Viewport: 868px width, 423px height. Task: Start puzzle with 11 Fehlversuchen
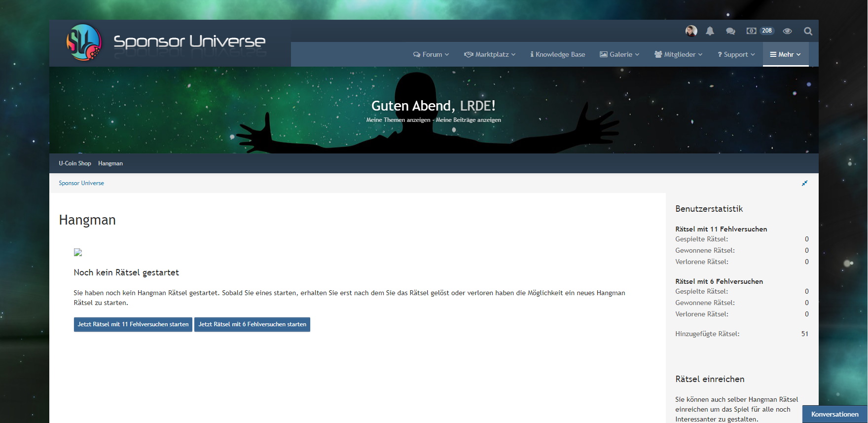(133, 324)
